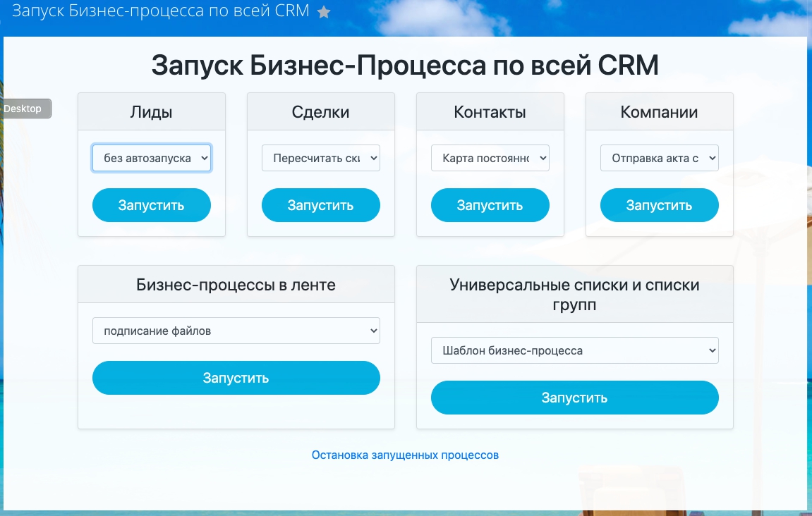Click Запустить under Лиды
Viewport: 812px width, 516px height.
(x=152, y=205)
